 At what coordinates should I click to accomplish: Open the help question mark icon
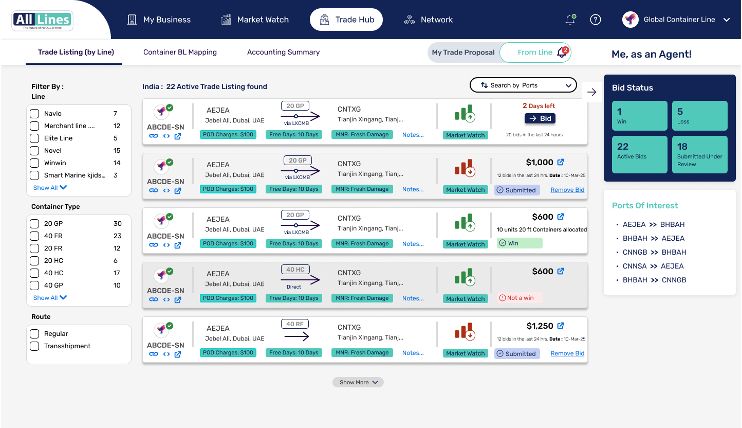pyautogui.click(x=595, y=19)
